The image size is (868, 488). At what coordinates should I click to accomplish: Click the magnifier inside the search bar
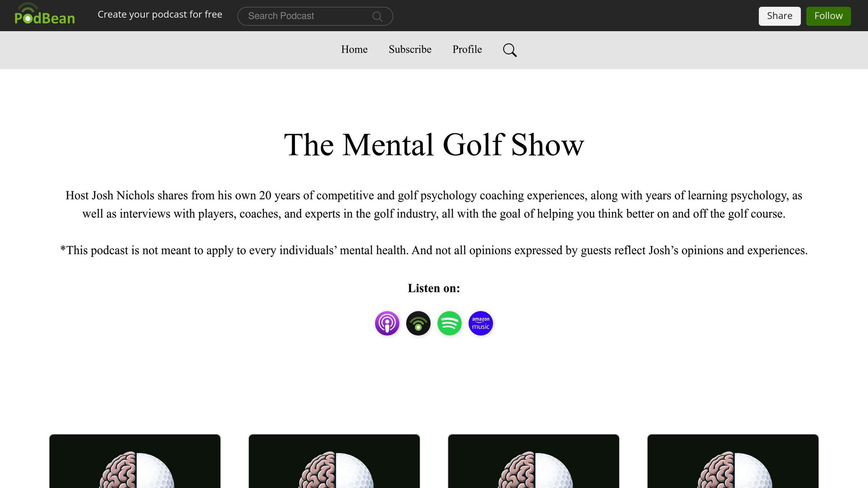377,16
